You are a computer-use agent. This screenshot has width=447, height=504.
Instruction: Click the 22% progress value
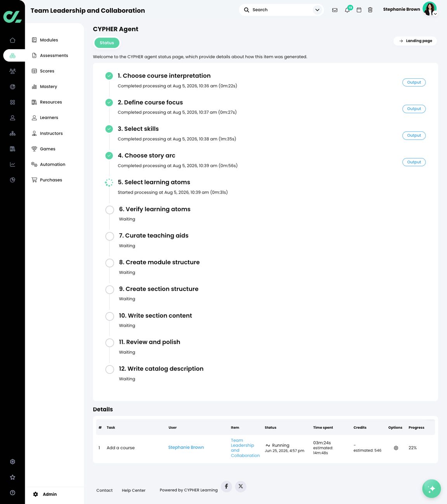click(x=412, y=448)
